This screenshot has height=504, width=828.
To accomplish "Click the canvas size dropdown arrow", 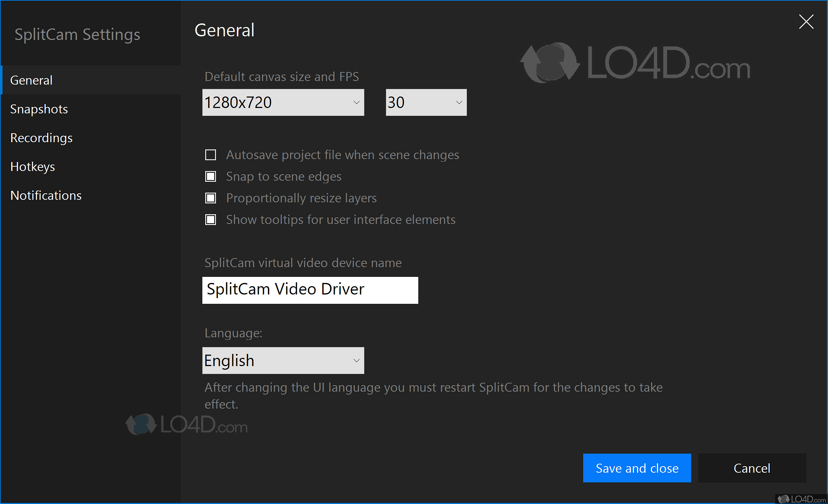I will pos(356,103).
